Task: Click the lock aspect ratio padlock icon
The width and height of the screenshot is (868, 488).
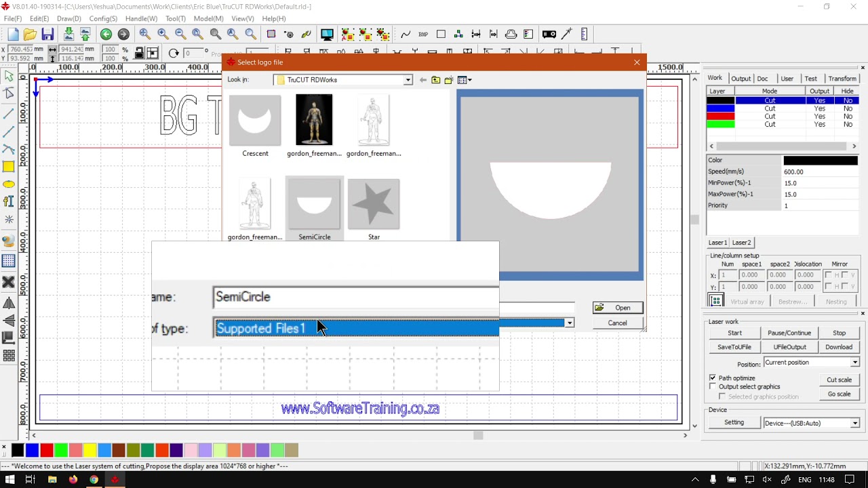Action: pyautogui.click(x=139, y=53)
